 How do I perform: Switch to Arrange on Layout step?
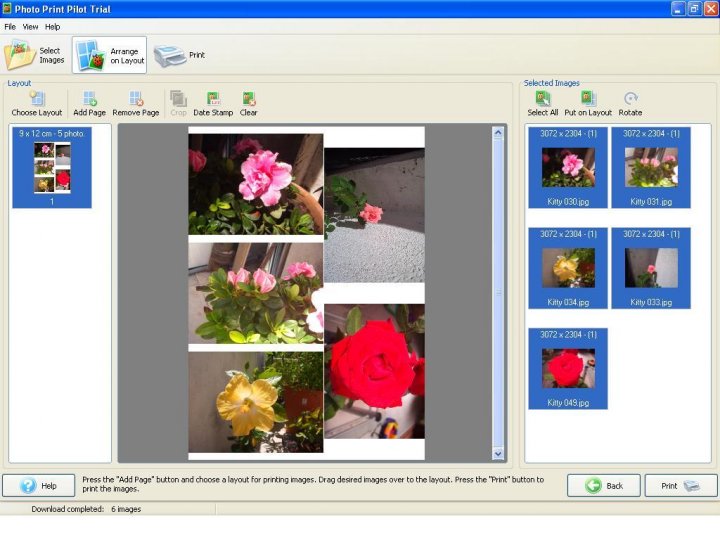click(x=110, y=55)
